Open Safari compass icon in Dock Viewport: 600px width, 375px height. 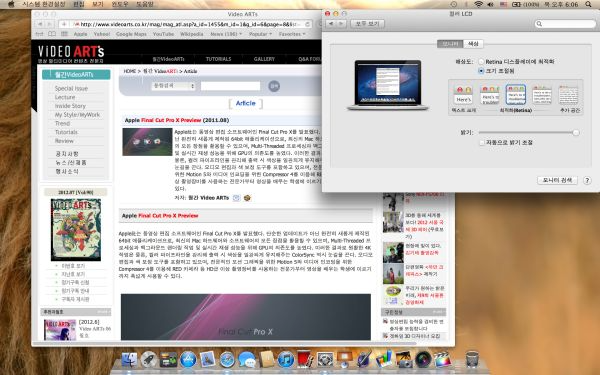[227, 359]
